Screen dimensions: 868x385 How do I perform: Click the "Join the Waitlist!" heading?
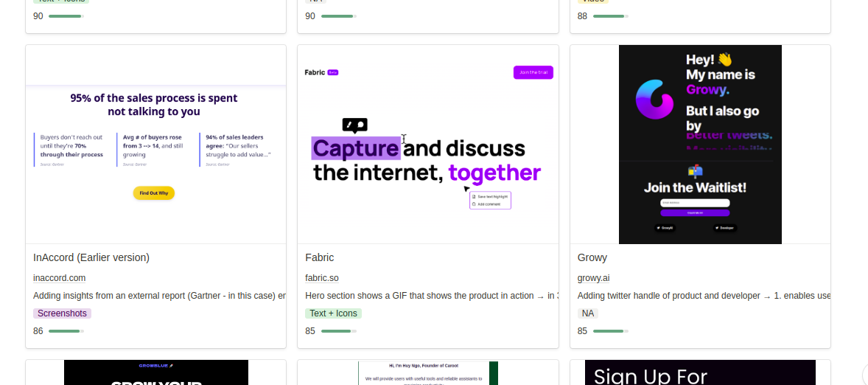pyautogui.click(x=695, y=187)
